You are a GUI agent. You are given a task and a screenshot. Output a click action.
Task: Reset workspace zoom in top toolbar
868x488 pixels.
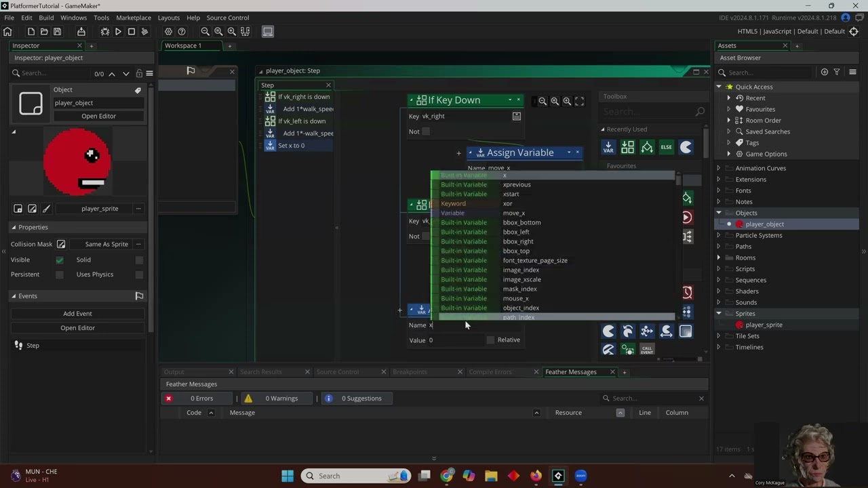pos(218,31)
